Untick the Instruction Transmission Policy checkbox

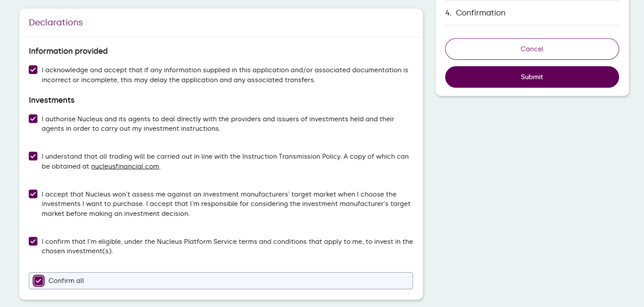pos(33,156)
